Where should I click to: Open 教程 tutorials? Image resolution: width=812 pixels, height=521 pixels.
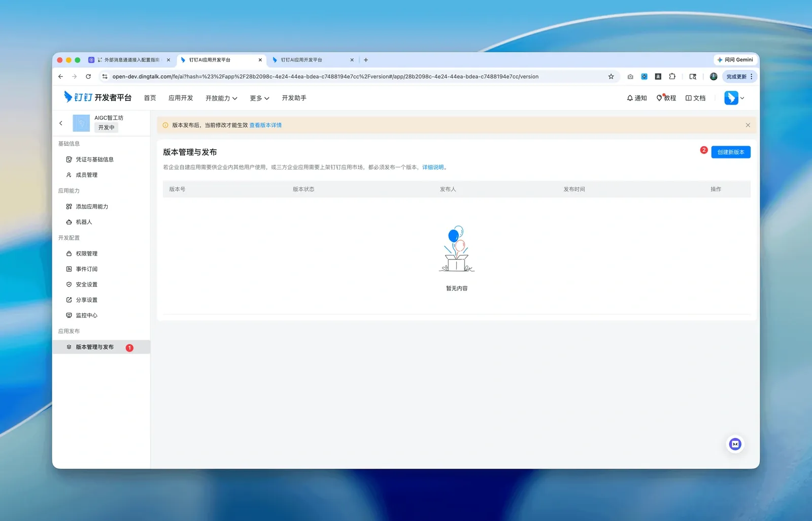click(666, 98)
